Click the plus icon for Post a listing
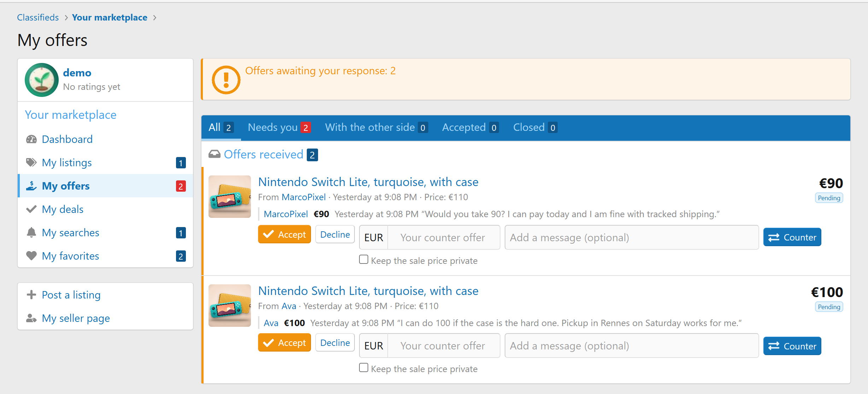Viewport: 868px width, 394px height. coord(31,295)
